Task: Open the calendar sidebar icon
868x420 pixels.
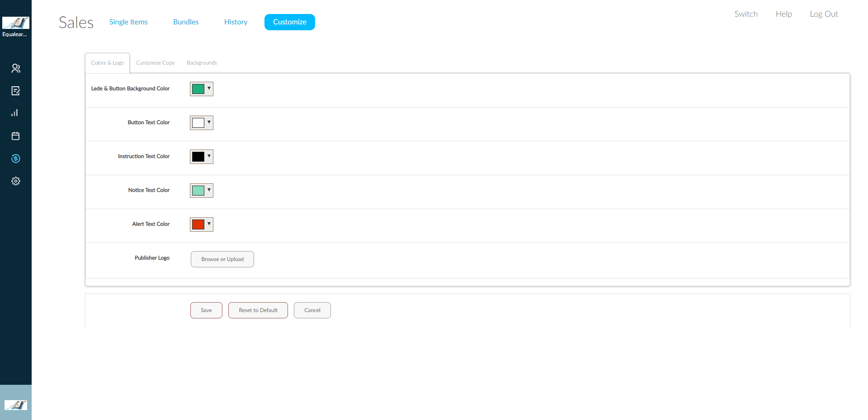Action: tap(16, 136)
